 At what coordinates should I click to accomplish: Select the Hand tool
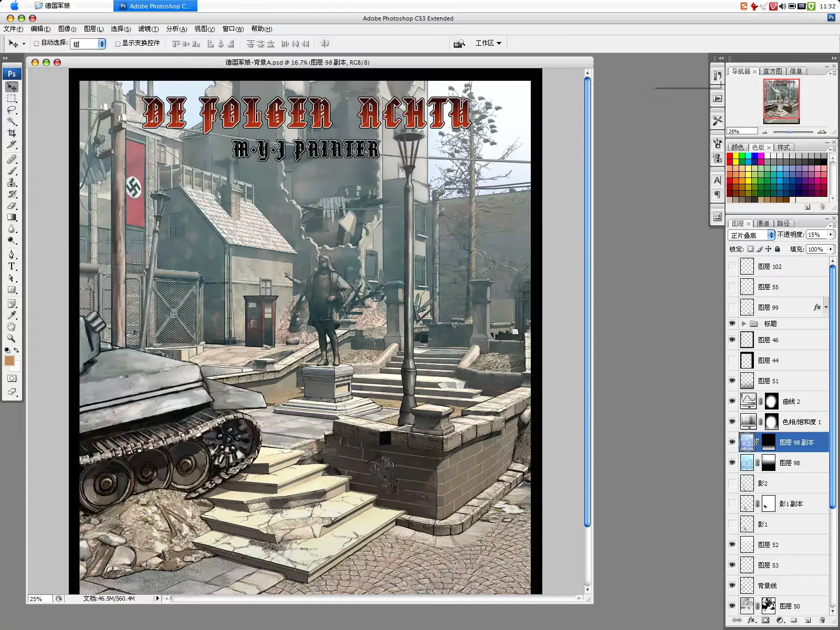12,327
